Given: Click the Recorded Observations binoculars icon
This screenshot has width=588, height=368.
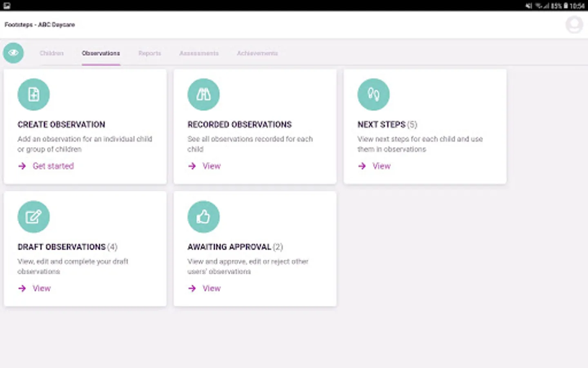Looking at the screenshot, I should pyautogui.click(x=204, y=94).
